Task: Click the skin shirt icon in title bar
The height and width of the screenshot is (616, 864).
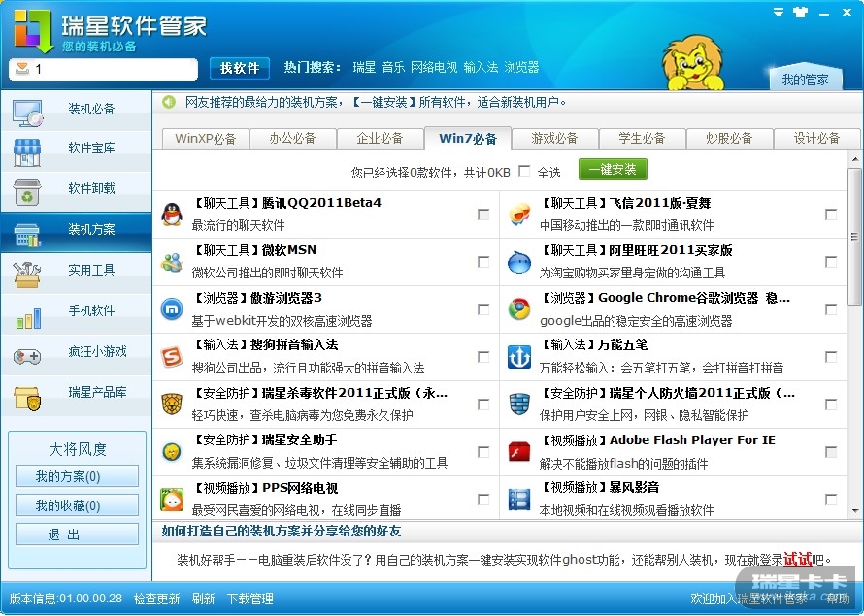Action: [x=801, y=12]
